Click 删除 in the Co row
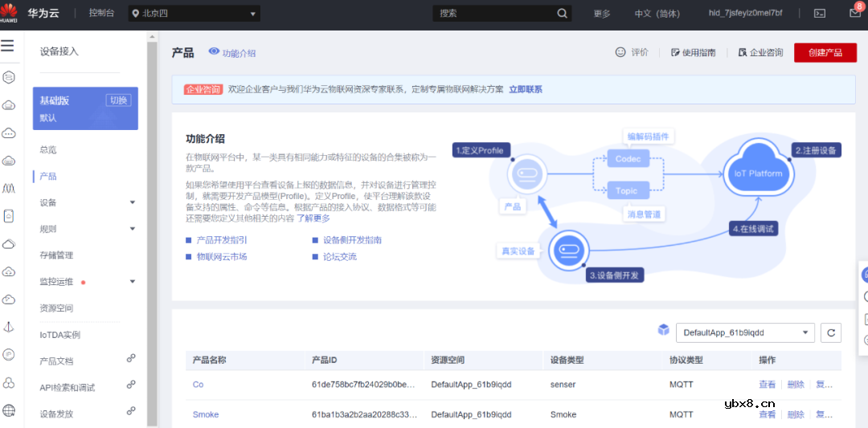The width and height of the screenshot is (868, 428). click(796, 385)
